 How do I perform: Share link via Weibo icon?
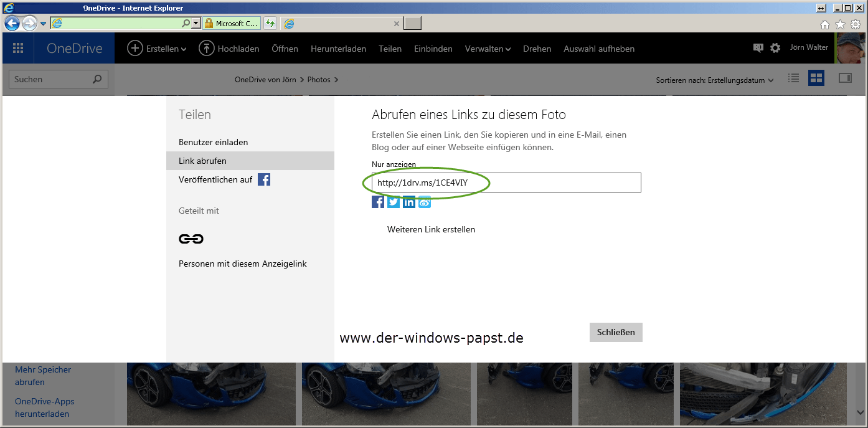click(x=425, y=202)
